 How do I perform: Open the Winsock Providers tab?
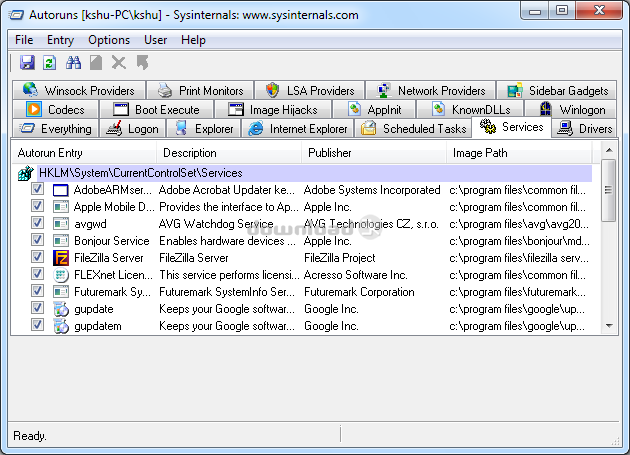point(79,90)
